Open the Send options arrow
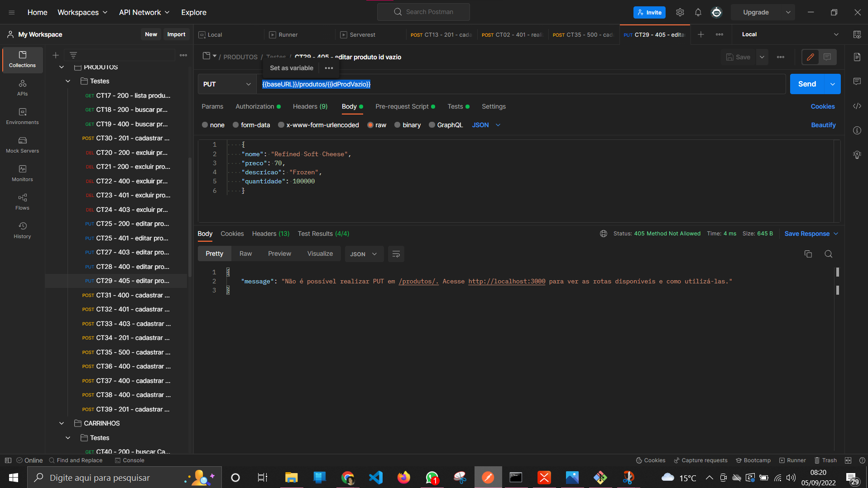868x488 pixels. [x=832, y=84]
